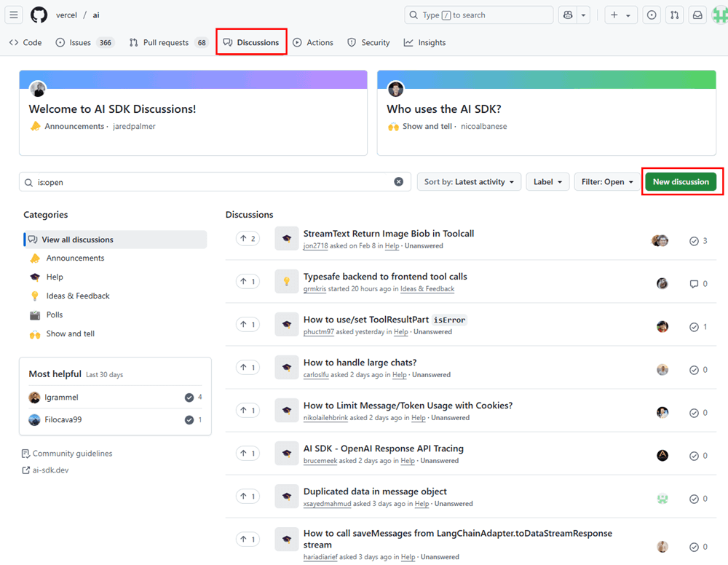728x565 pixels.
Task: Expand the Filter: Open dropdown
Action: coord(607,182)
